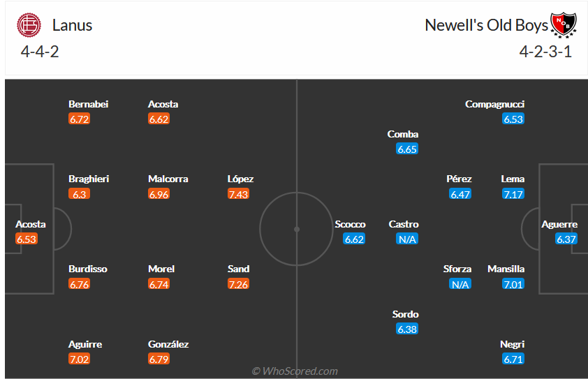588x379 pixels.
Task: Select Lanus defender Burdisso
Action: tap(88, 269)
